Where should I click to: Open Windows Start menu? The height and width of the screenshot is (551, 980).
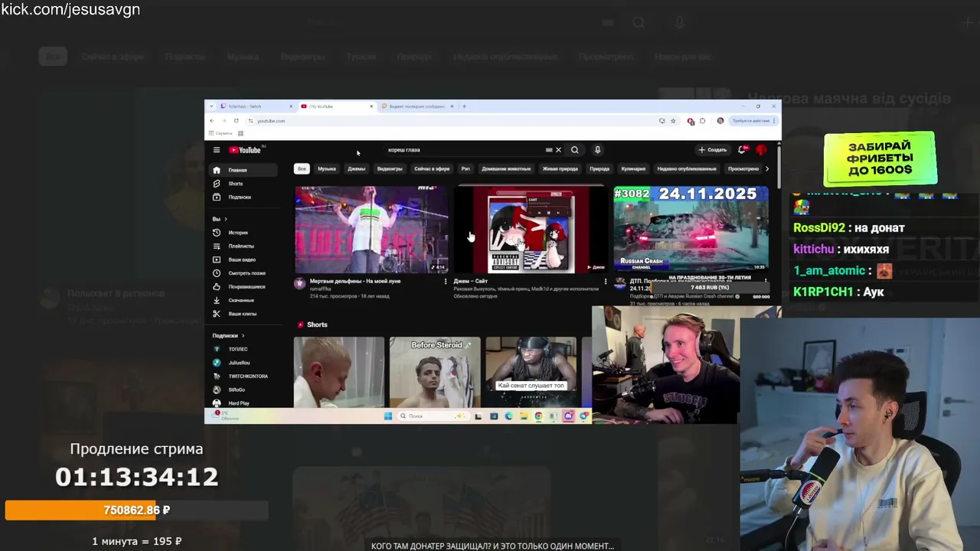tap(388, 416)
